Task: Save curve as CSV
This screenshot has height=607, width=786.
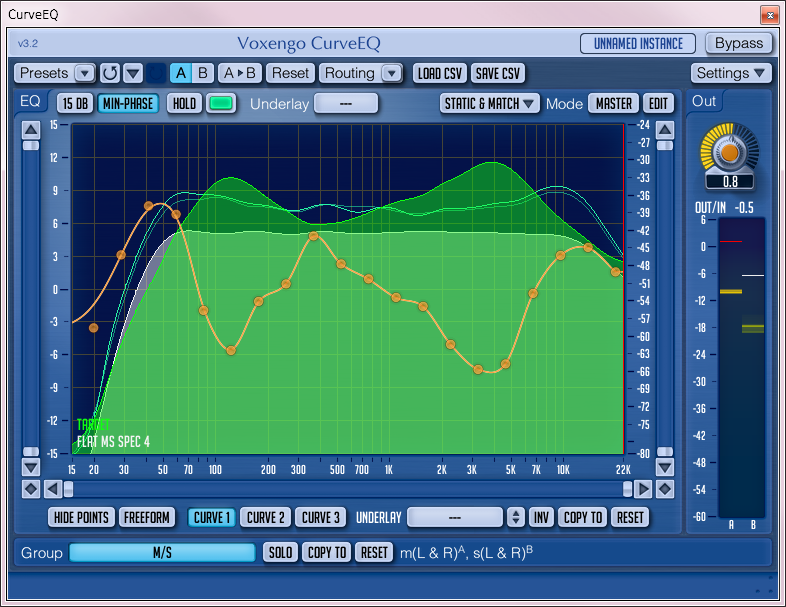Action: (498, 74)
